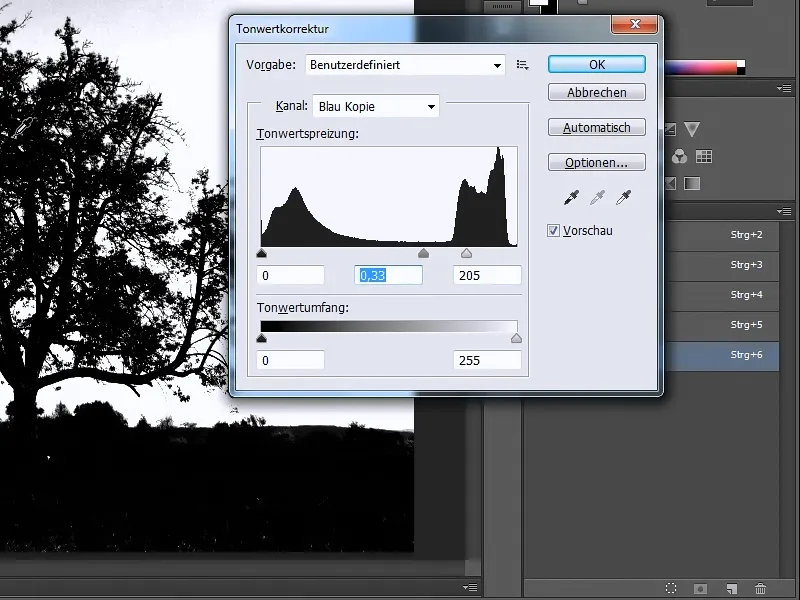Open the preset options menu icon

522,65
